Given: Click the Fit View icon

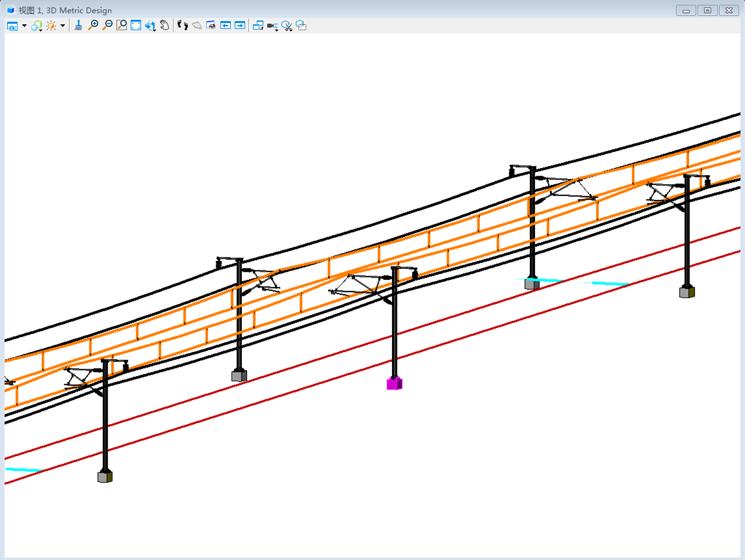Looking at the screenshot, I should click(136, 26).
